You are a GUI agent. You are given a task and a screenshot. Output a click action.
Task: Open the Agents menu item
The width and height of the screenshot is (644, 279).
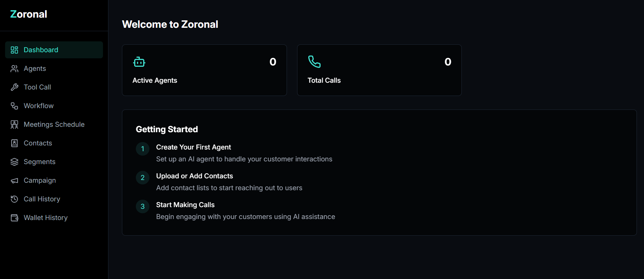click(x=35, y=69)
